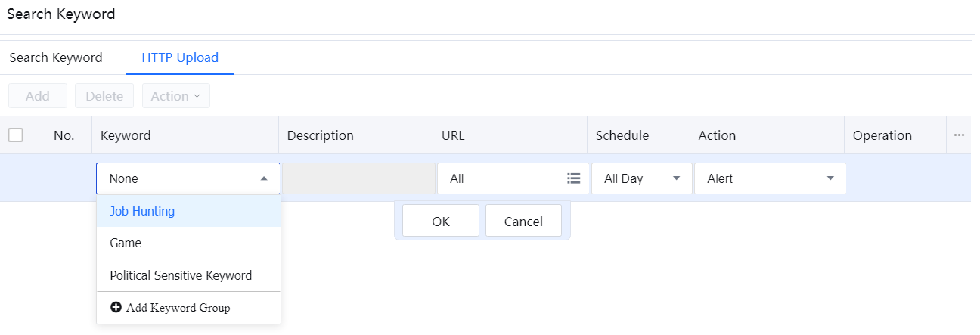
Task: Switch to the Search Keyword tab
Action: [56, 57]
